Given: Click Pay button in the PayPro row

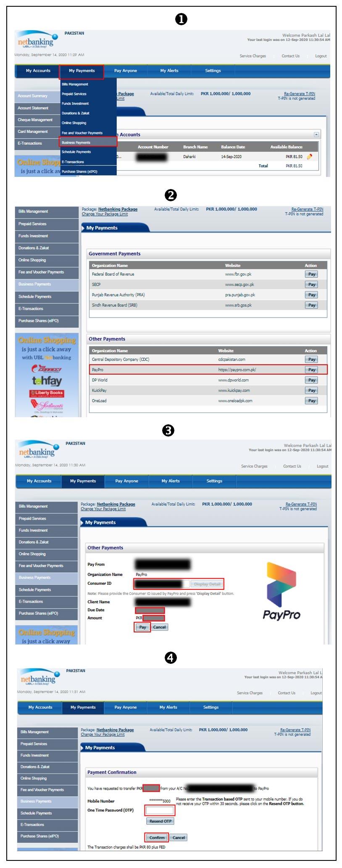Looking at the screenshot, I should point(311,370).
